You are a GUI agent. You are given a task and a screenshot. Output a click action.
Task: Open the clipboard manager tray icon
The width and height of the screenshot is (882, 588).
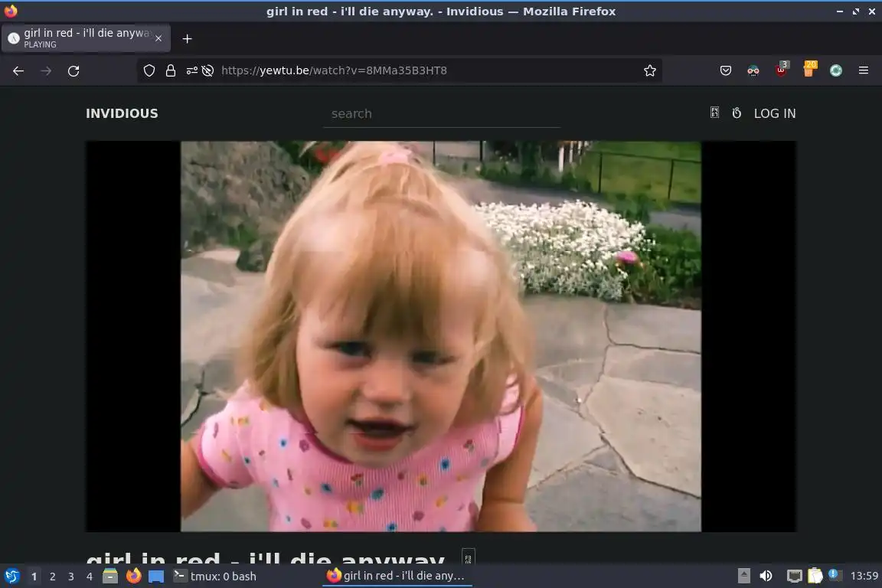point(815,576)
